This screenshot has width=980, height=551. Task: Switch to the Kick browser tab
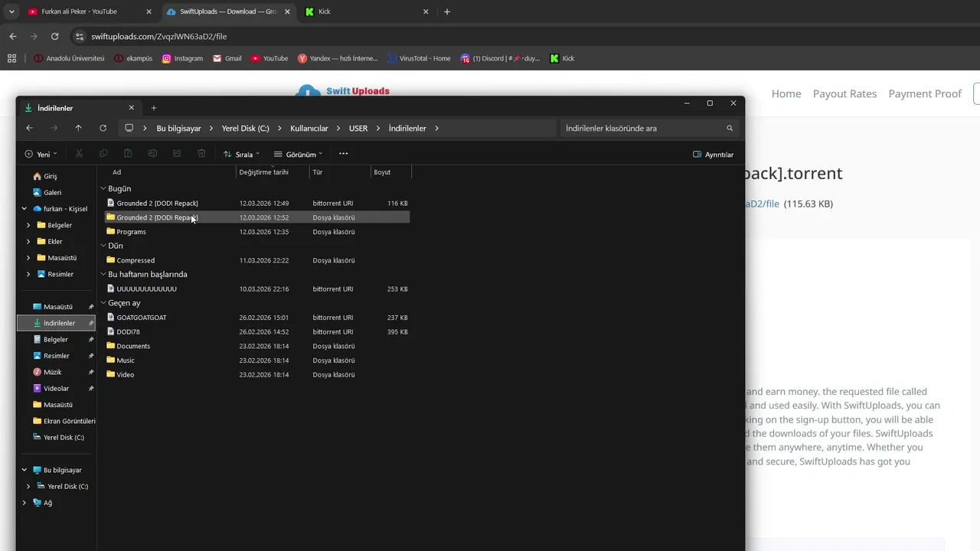(x=367, y=11)
